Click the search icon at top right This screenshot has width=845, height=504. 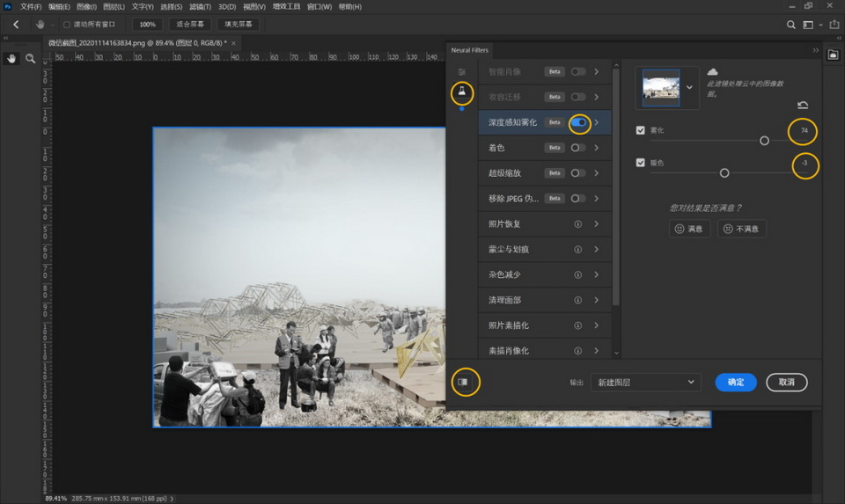(790, 25)
